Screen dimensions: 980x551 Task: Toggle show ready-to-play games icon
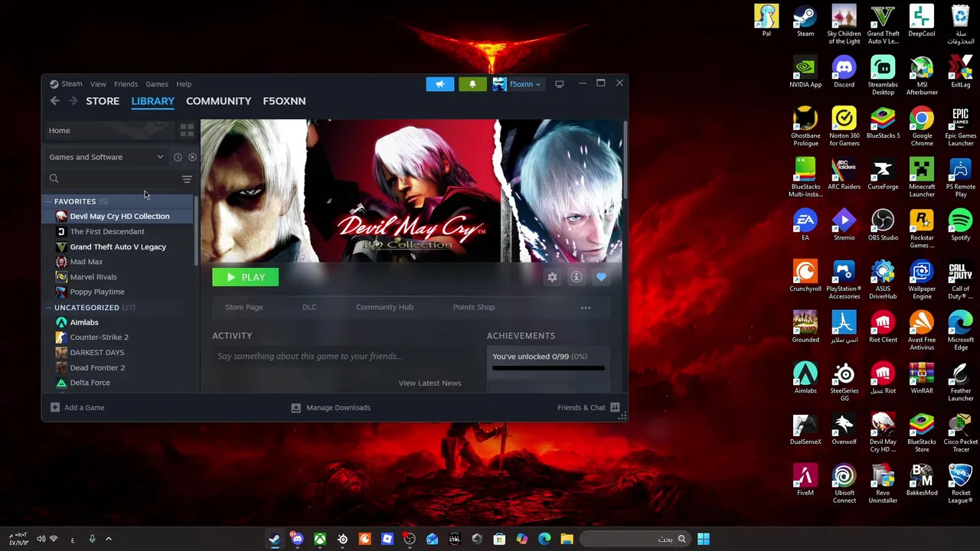[192, 157]
